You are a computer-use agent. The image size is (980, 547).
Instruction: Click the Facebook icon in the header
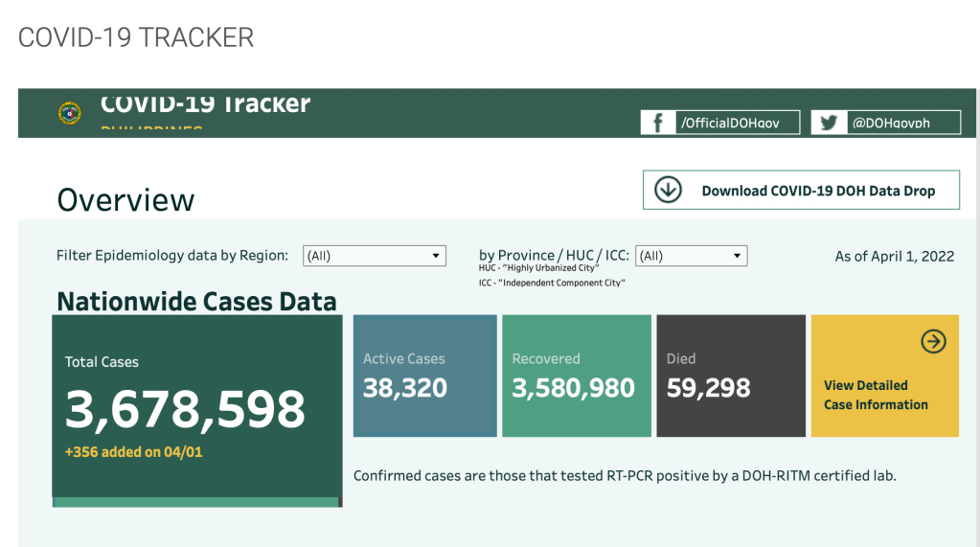pyautogui.click(x=657, y=123)
